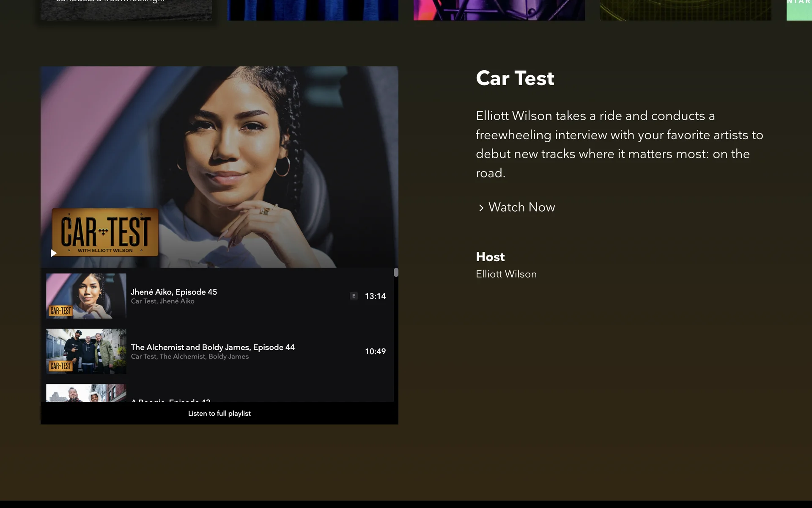Click the Car Test license plate logo
The width and height of the screenshot is (812, 508).
105,232
